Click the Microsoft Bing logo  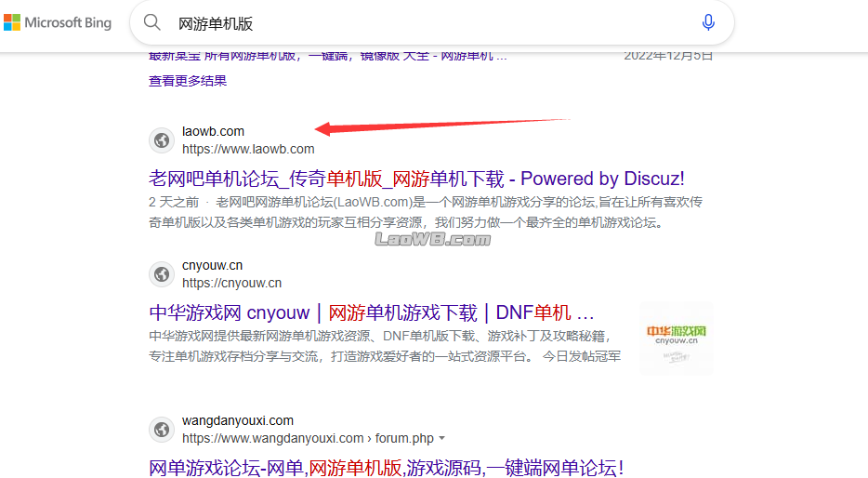(x=58, y=22)
